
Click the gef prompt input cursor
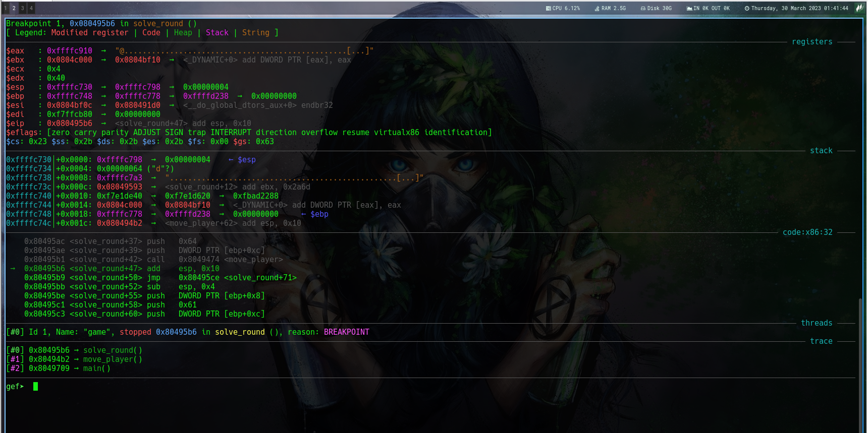point(35,387)
